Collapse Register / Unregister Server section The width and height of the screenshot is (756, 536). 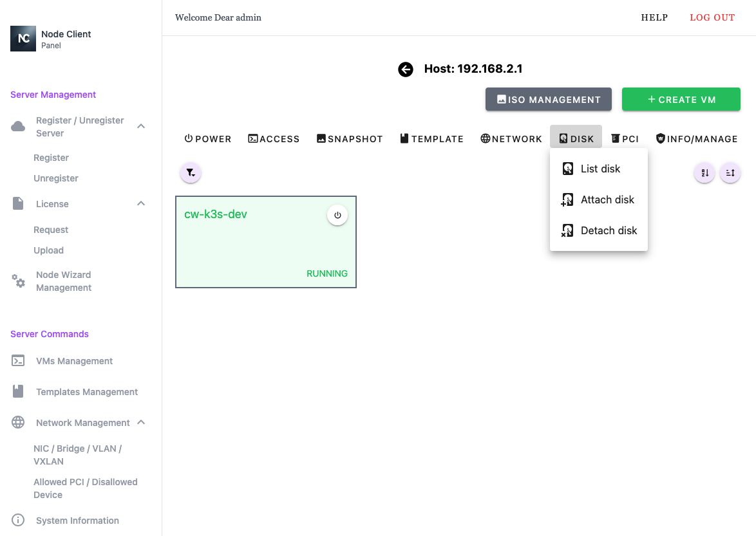[x=141, y=127]
